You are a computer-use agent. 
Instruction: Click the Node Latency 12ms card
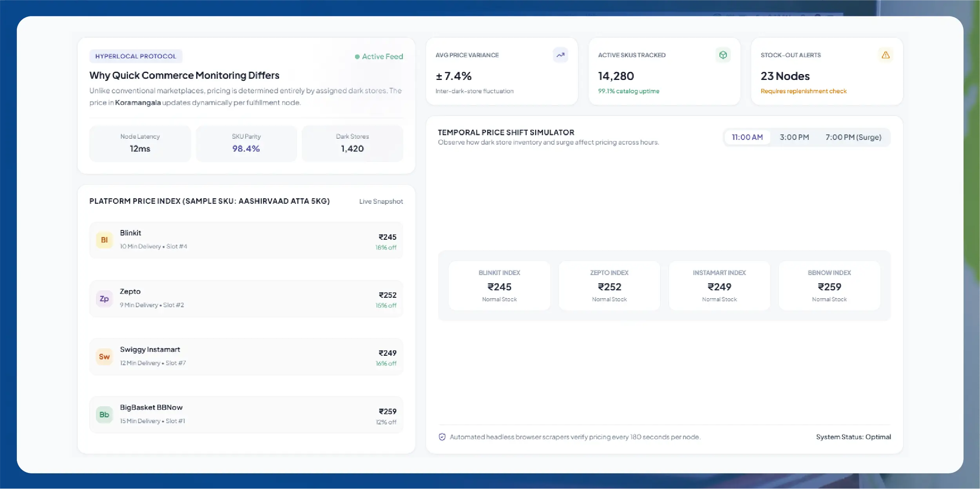(x=140, y=143)
